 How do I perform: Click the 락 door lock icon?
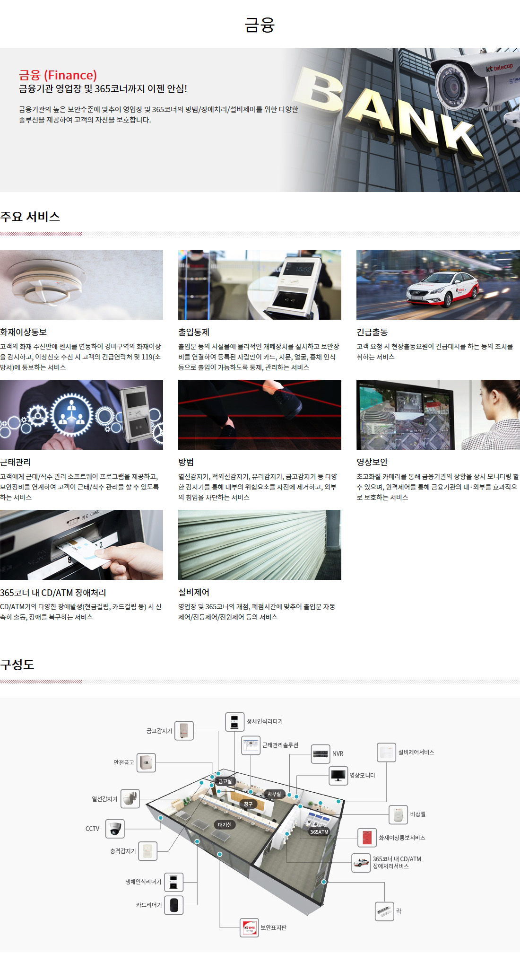(x=384, y=911)
